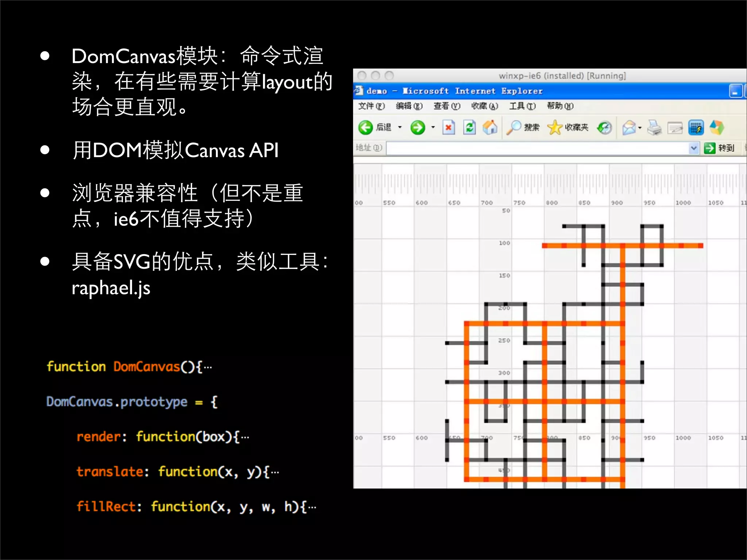
Task: Click the 用DOM模拟Canvas API bullet
Action: tap(175, 150)
